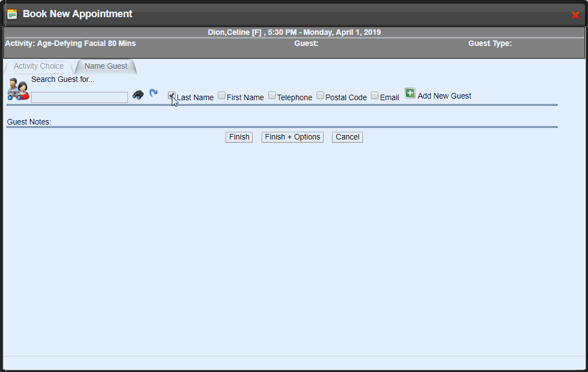Click the Guest Notes label
The image size is (588, 372).
click(x=29, y=122)
